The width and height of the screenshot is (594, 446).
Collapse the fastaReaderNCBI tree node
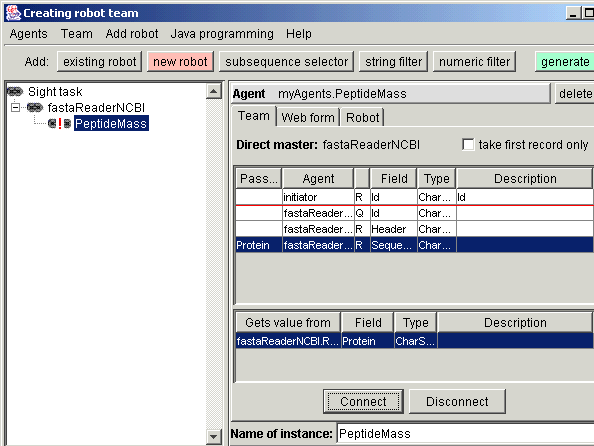click(x=16, y=108)
